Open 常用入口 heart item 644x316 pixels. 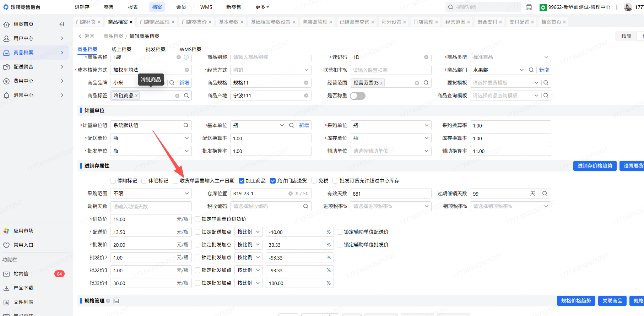(x=34, y=245)
